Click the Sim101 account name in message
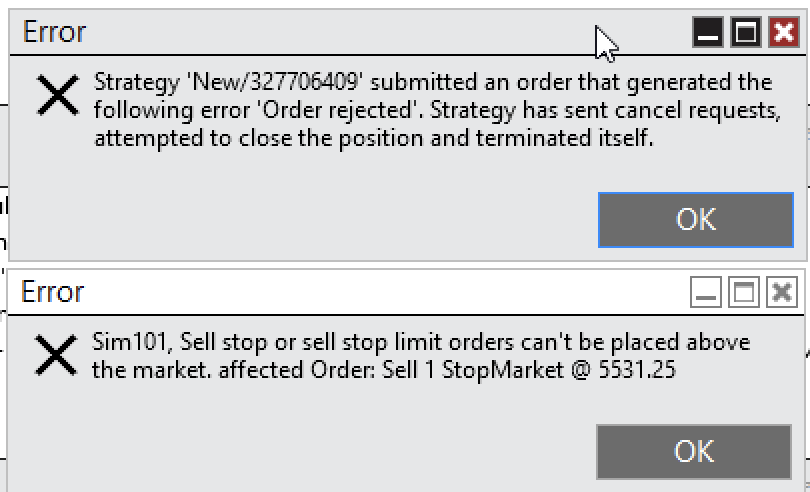The width and height of the screenshot is (810, 492). (129, 342)
